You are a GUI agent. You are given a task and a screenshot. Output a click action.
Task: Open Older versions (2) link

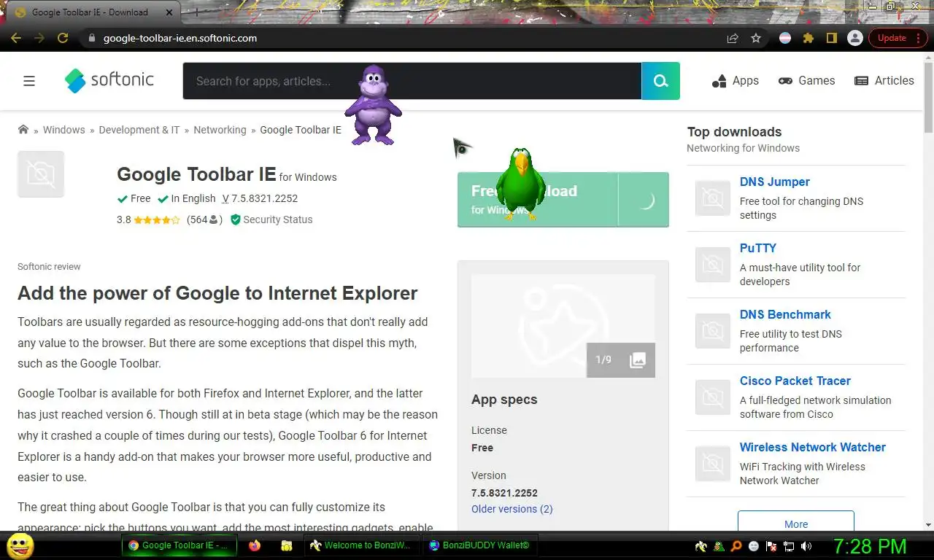point(512,509)
